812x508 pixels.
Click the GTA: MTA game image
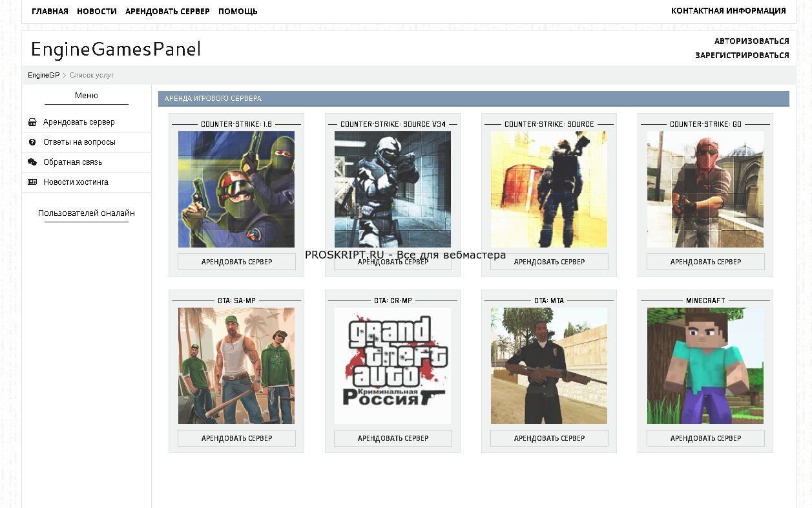click(x=549, y=366)
